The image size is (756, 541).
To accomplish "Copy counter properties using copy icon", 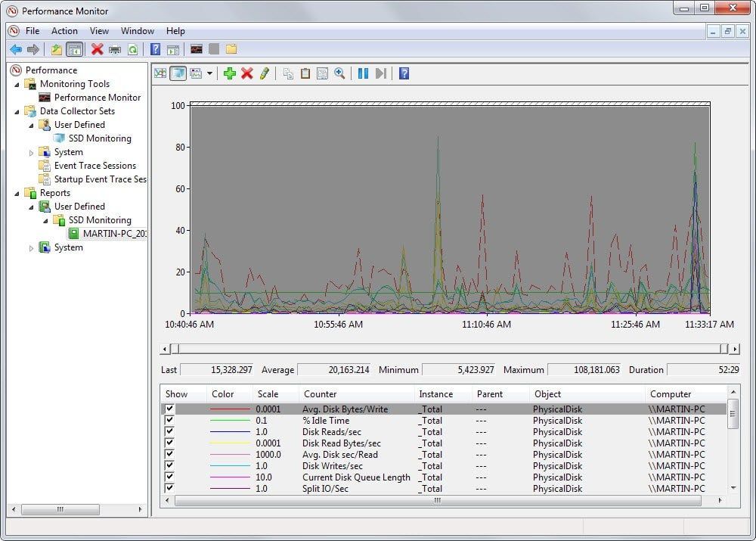I will (289, 73).
